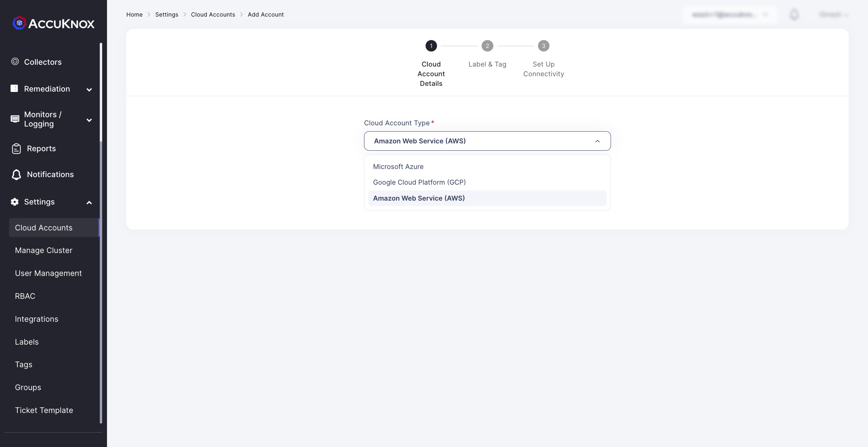Go to Settings breadcrumb

click(x=167, y=14)
